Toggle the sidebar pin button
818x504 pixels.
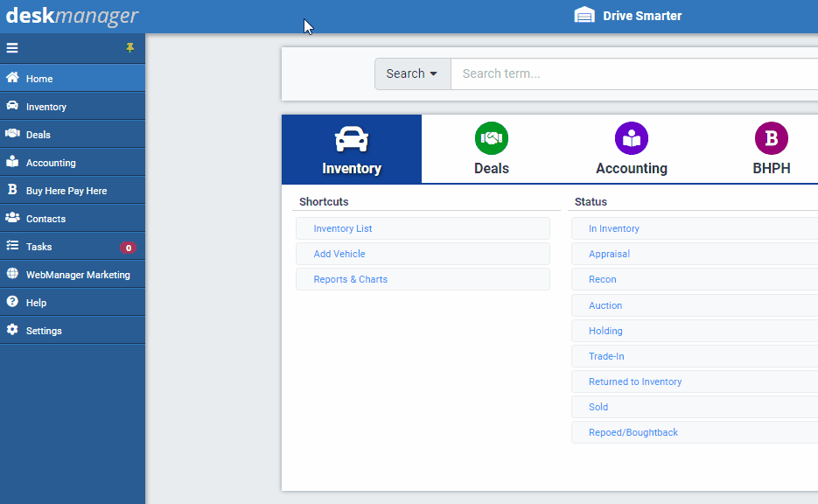pyautogui.click(x=129, y=48)
